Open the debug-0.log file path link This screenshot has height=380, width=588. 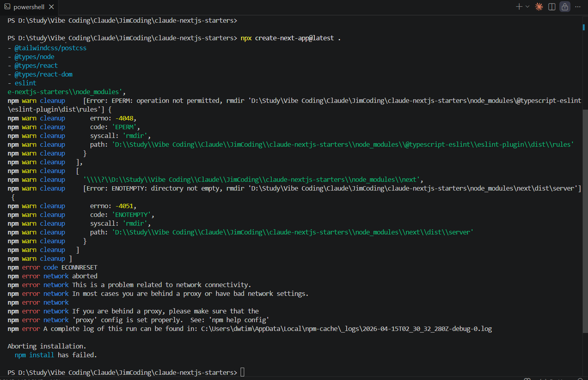(x=346, y=329)
